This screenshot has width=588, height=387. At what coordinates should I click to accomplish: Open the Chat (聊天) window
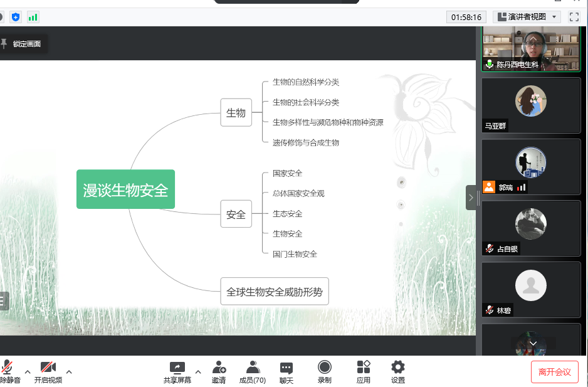click(286, 368)
